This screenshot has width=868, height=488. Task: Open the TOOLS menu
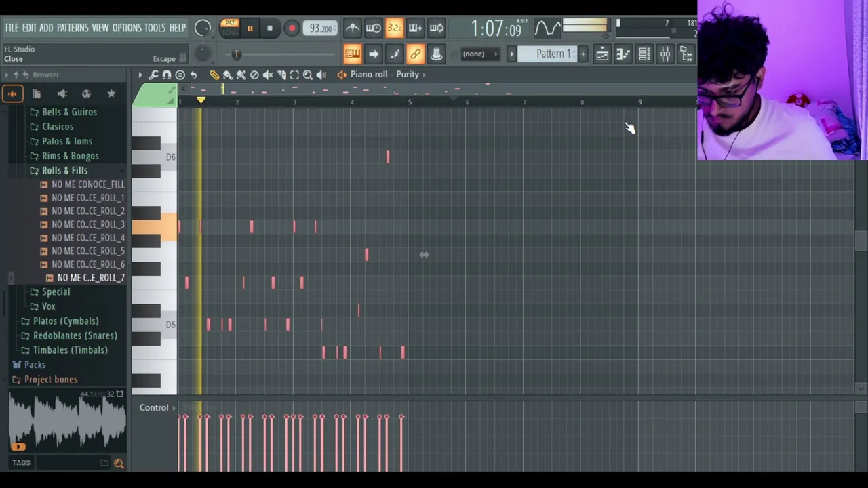[x=155, y=28]
